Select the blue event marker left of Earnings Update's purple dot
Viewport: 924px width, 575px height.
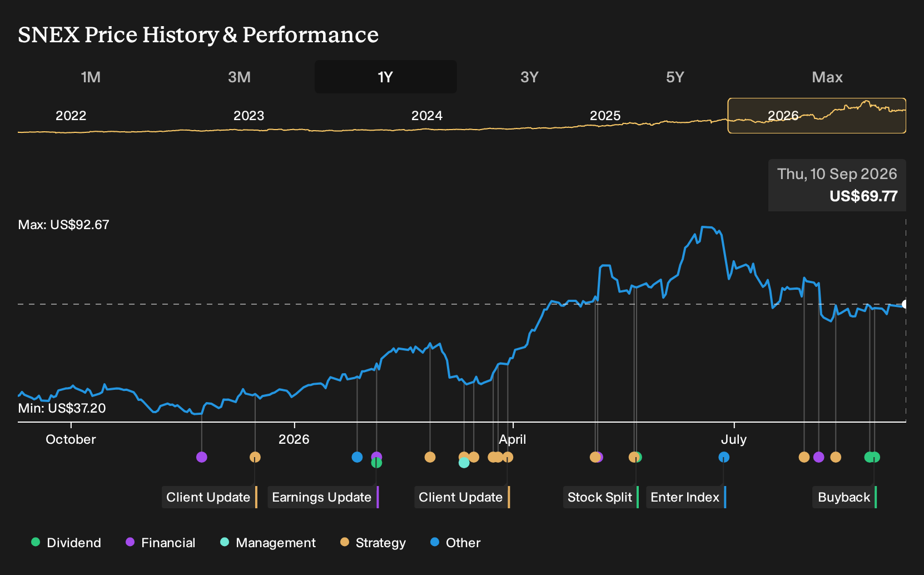coord(357,457)
